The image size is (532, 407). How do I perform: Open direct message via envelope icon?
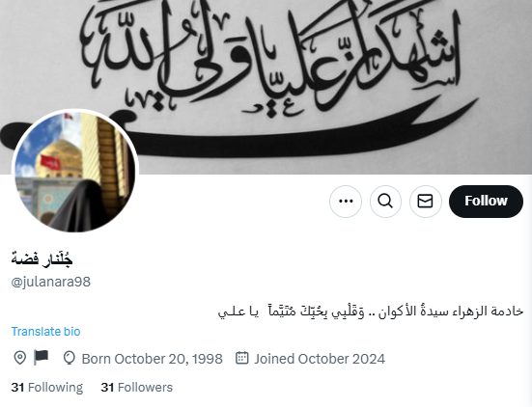coord(425,202)
